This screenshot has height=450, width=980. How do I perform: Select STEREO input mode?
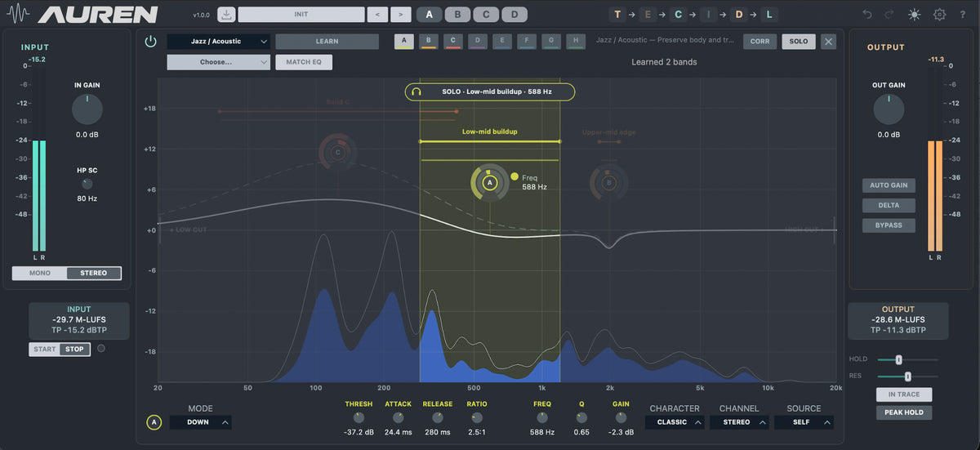(x=94, y=273)
